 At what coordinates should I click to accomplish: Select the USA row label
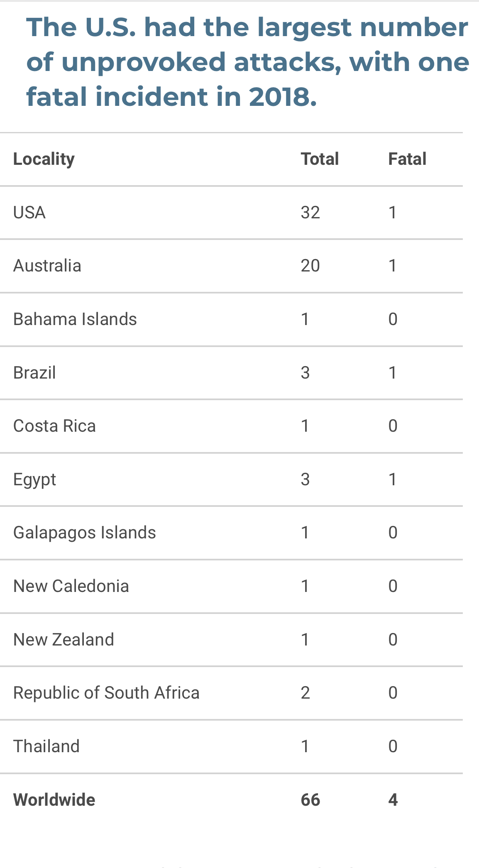pyautogui.click(x=29, y=213)
